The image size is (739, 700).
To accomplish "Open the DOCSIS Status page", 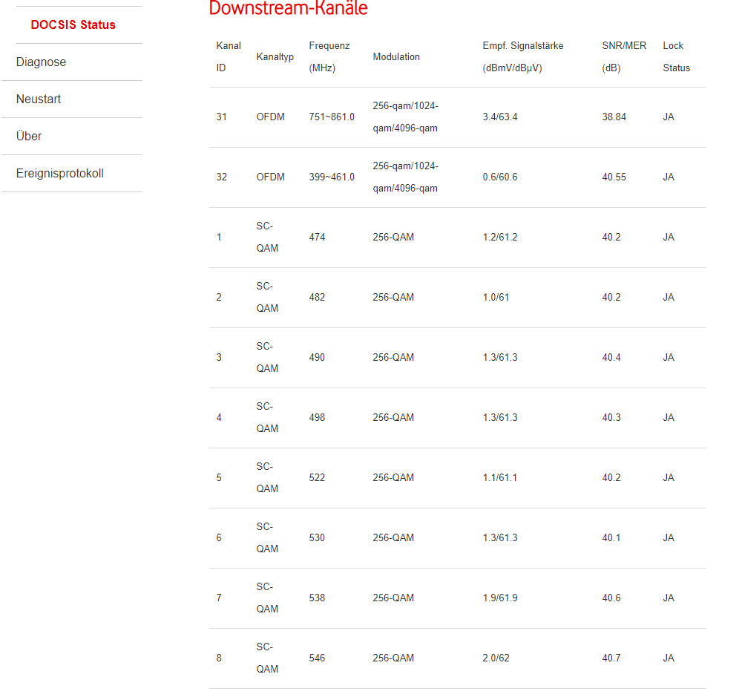I will (x=70, y=24).
